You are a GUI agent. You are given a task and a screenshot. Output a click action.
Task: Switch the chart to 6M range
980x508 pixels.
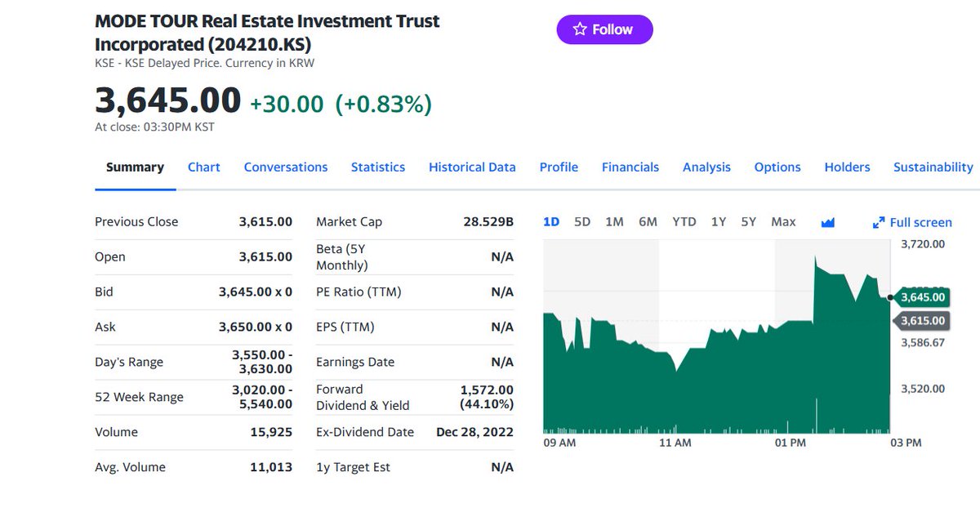[648, 221]
